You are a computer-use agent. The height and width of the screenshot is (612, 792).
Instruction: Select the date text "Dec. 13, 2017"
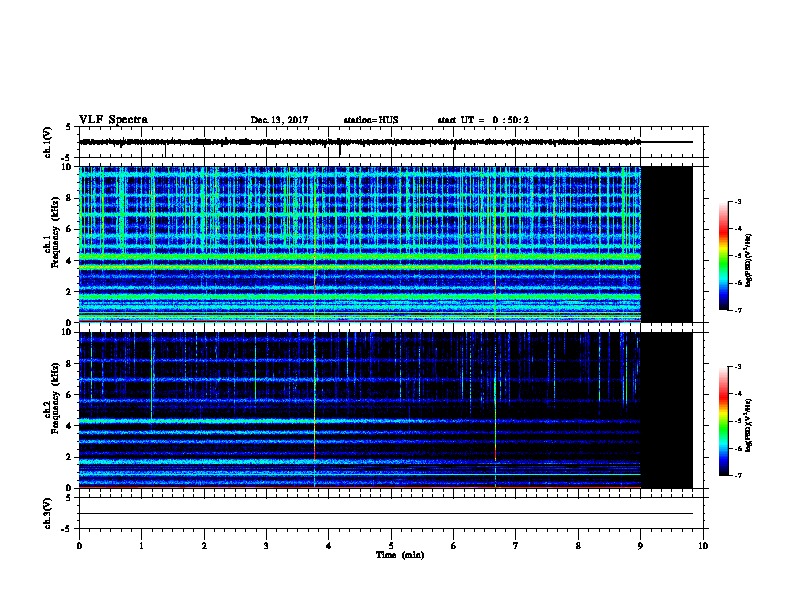[x=279, y=120]
